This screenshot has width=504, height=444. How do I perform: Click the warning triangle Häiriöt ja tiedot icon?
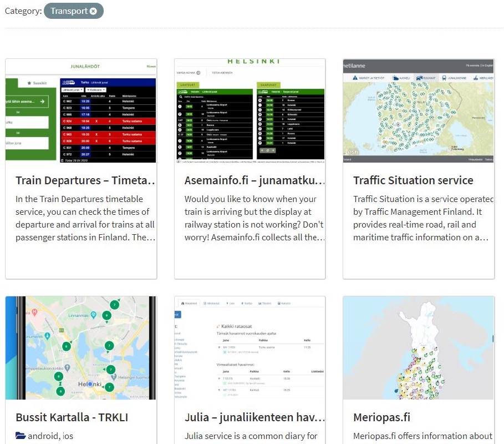coord(354,78)
